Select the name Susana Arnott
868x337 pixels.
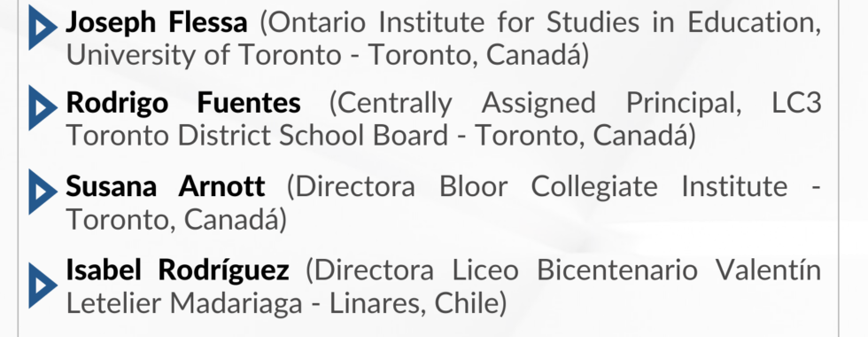(166, 186)
